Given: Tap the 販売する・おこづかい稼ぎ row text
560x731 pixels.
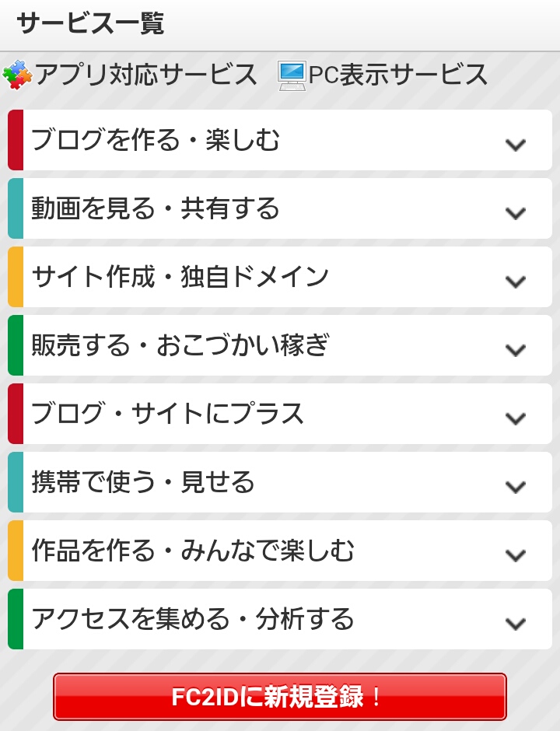Looking at the screenshot, I should pyautogui.click(x=180, y=346).
